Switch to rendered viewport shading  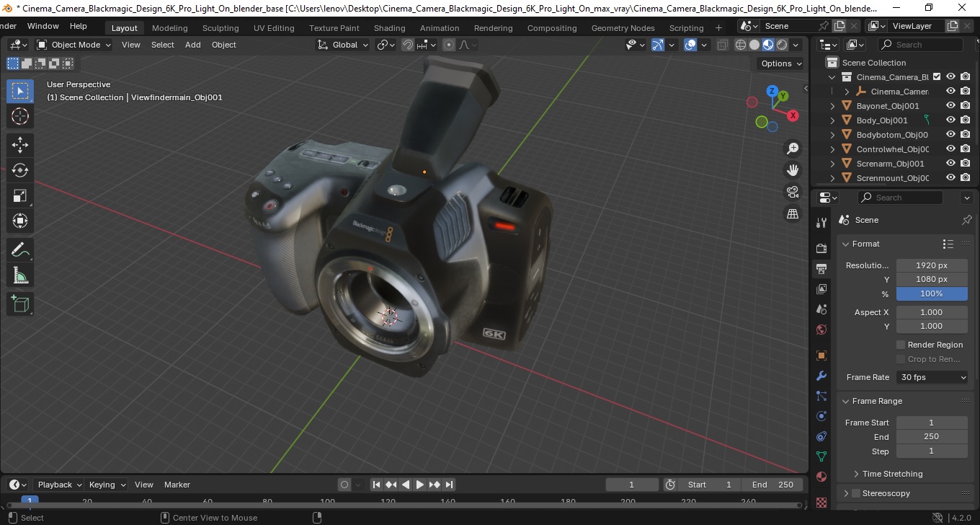pyautogui.click(x=782, y=45)
